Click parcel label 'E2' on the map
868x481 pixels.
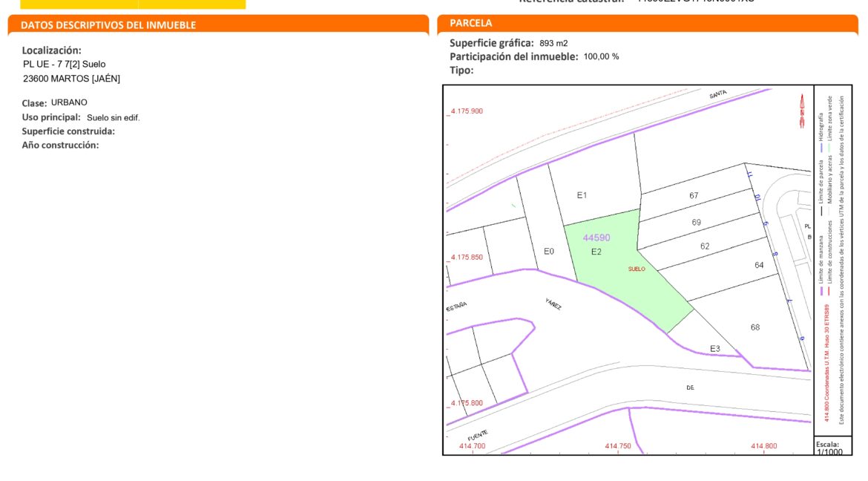tap(596, 252)
